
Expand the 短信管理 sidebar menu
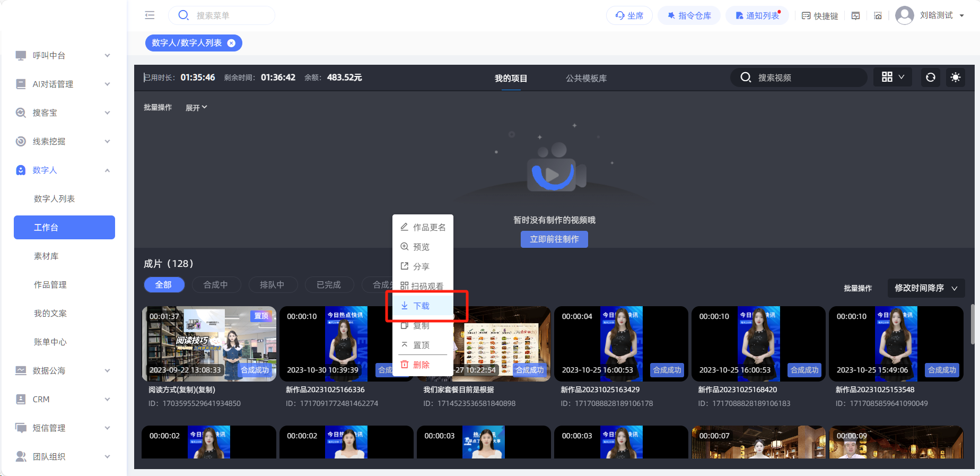pyautogui.click(x=64, y=428)
